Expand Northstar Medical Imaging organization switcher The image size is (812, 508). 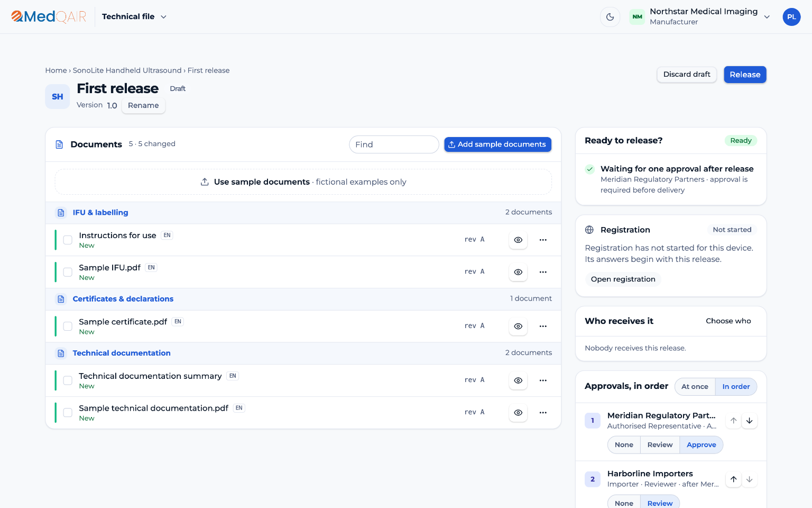700,17
